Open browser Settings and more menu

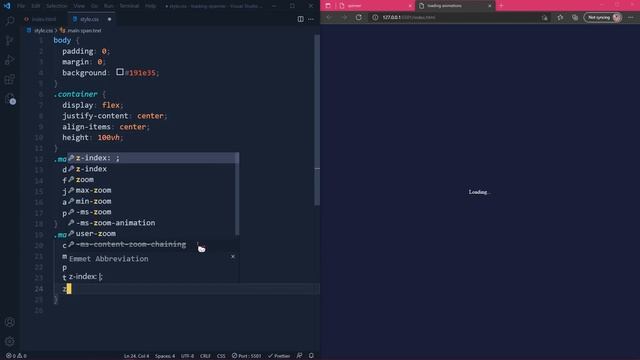coord(631,18)
